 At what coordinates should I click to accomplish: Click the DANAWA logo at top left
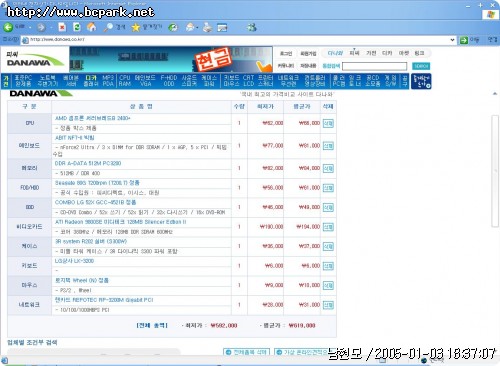tap(35, 59)
